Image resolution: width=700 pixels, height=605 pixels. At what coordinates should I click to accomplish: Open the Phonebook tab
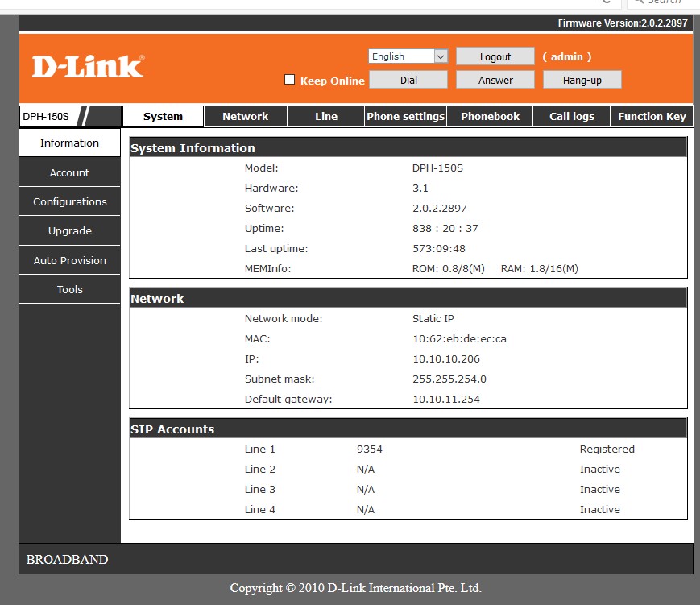[490, 117]
